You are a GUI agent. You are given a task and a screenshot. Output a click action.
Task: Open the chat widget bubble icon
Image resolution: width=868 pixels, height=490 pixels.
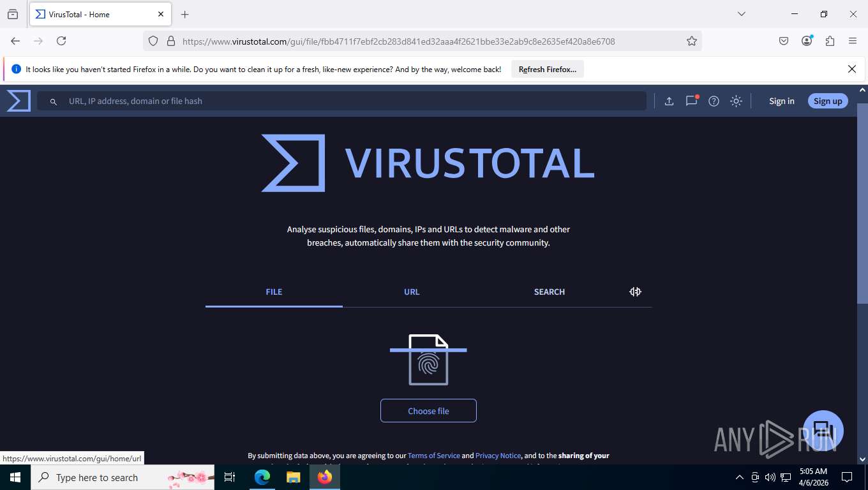click(x=823, y=431)
